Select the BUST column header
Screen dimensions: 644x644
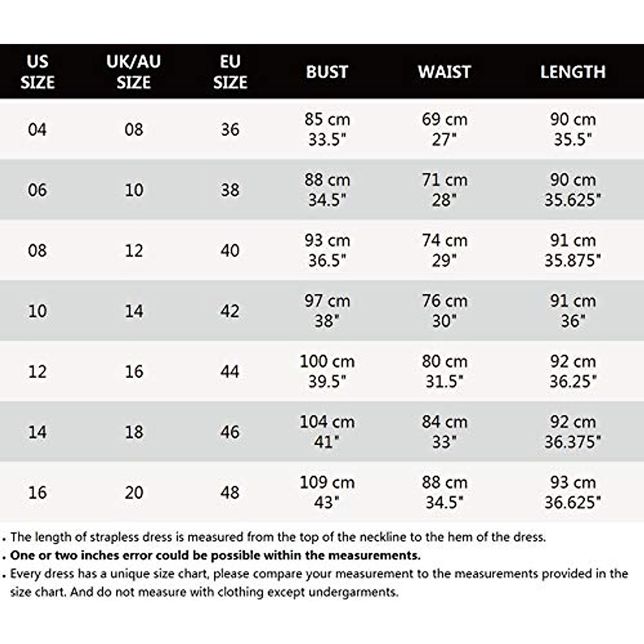point(327,72)
